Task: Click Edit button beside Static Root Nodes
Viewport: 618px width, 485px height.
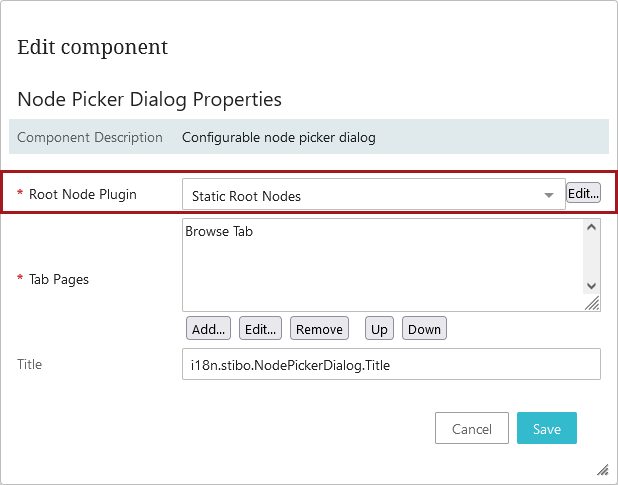Action: tap(583, 194)
